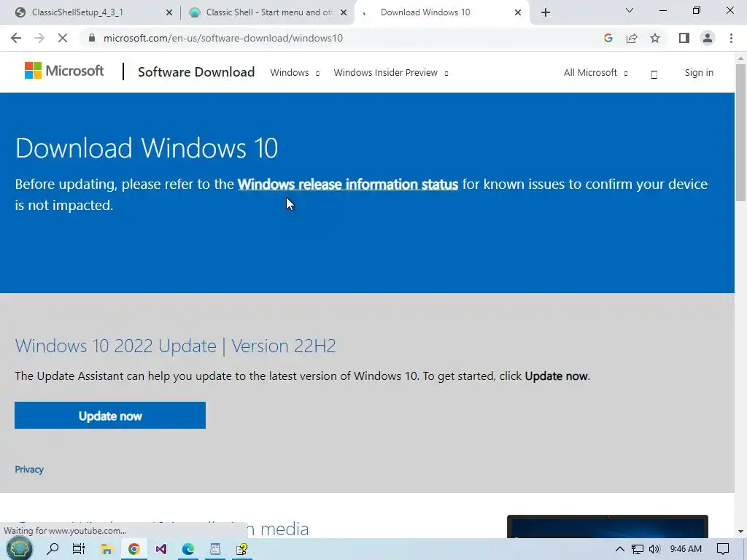This screenshot has height=560, width=747.
Task: Click the setup installer taskbar icon
Action: coord(215,549)
